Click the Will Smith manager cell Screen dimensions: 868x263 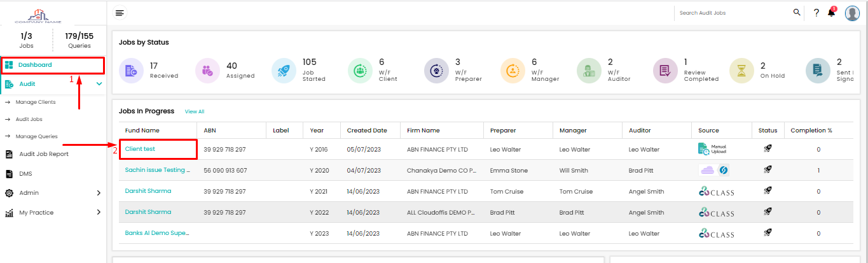(574, 171)
